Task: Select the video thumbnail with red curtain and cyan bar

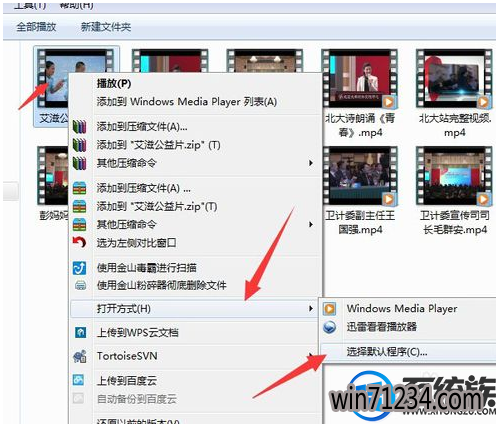Action: (170, 61)
